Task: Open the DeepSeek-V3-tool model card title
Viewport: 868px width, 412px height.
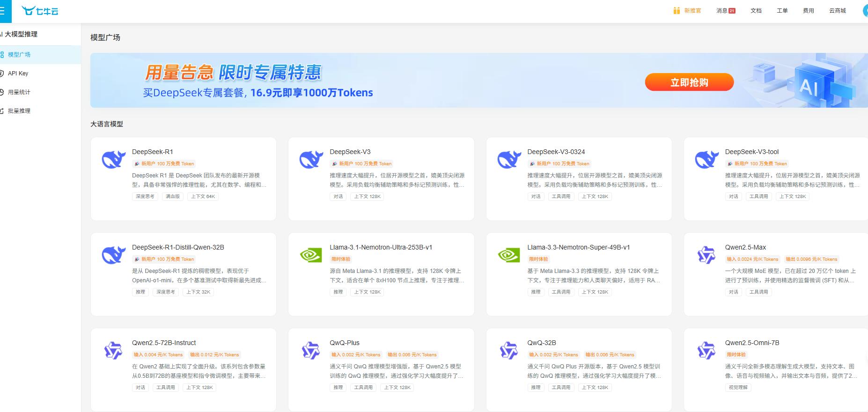Action: tap(752, 152)
